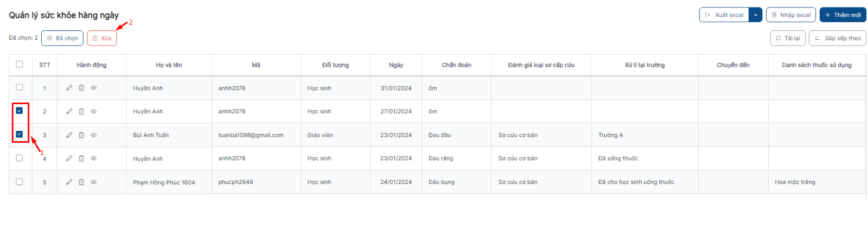Expand the Xuất excel dropdown arrow
This screenshot has height=236, width=868.
tap(756, 15)
